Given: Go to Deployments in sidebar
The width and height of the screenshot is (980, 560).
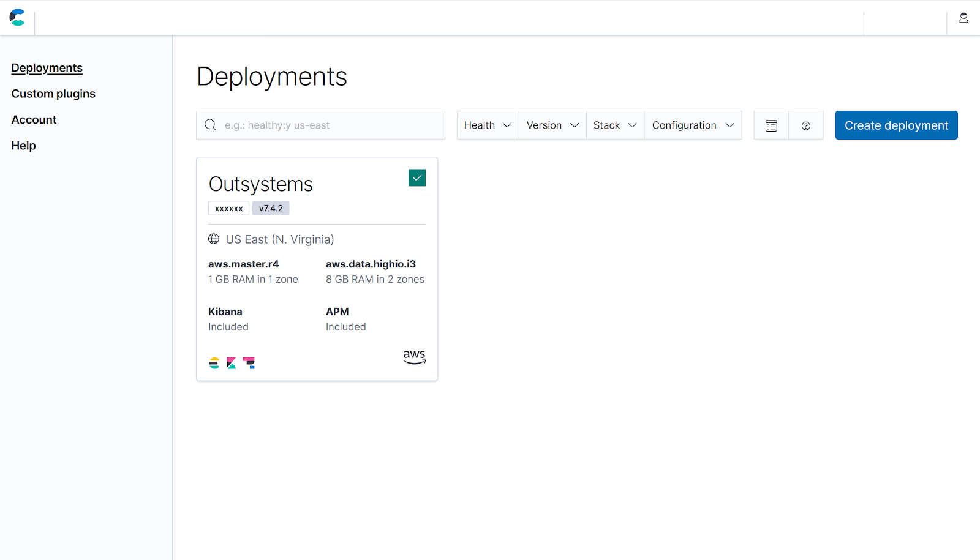Looking at the screenshot, I should coord(47,68).
